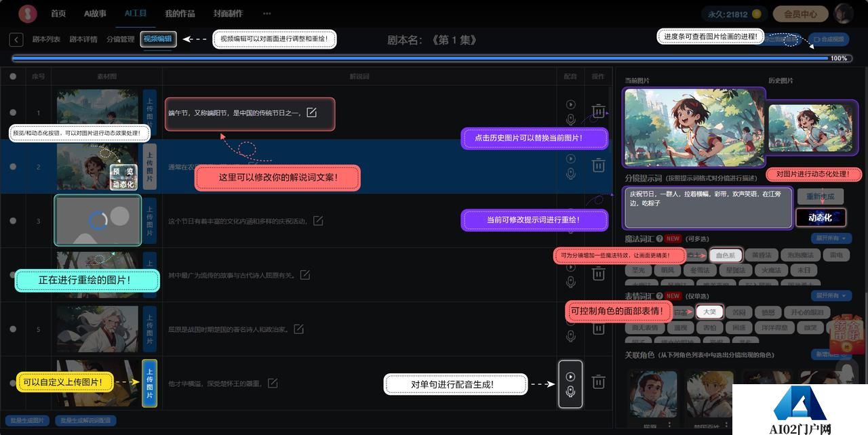Select row 2 with its checkbox dot
The height and width of the screenshot is (435, 868).
coord(13,167)
